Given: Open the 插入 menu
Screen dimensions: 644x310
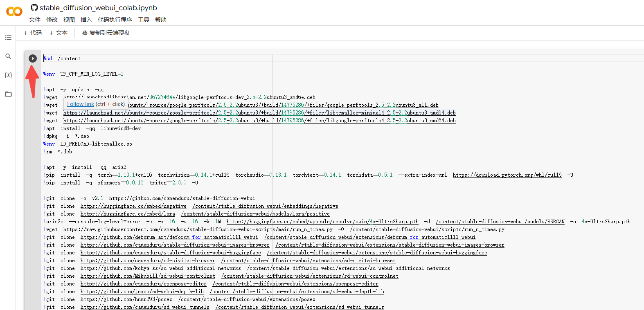Looking at the screenshot, I should [86, 20].
